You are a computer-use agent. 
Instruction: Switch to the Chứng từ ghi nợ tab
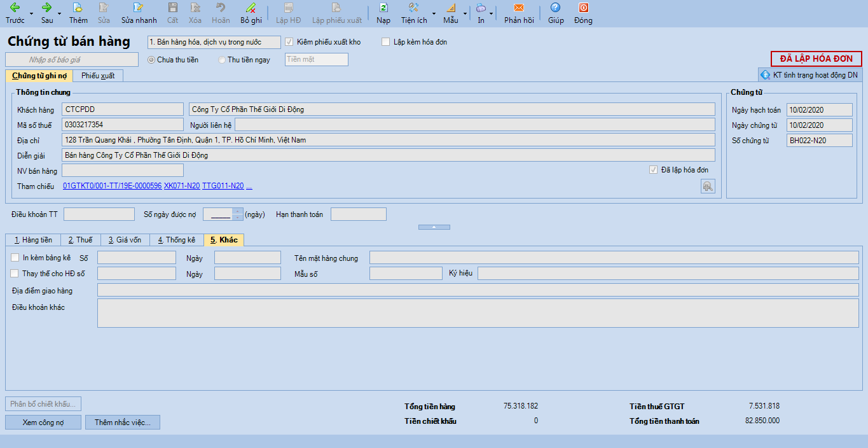[x=39, y=76]
